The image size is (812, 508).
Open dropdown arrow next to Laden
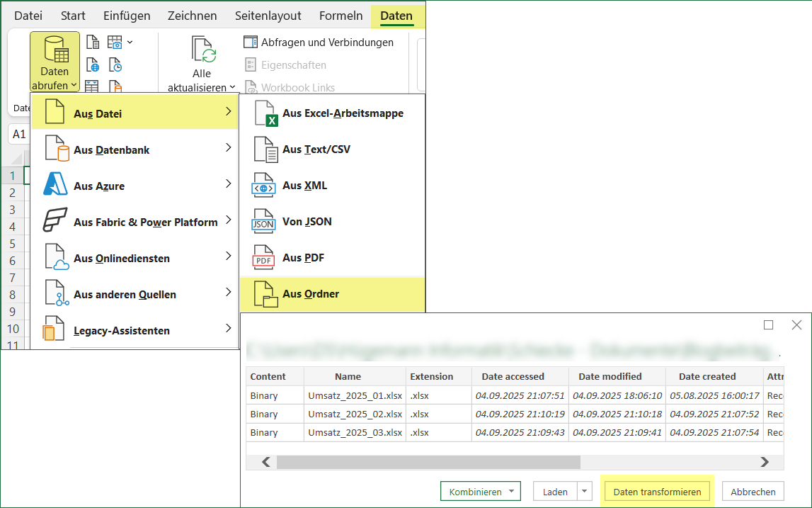click(x=584, y=492)
